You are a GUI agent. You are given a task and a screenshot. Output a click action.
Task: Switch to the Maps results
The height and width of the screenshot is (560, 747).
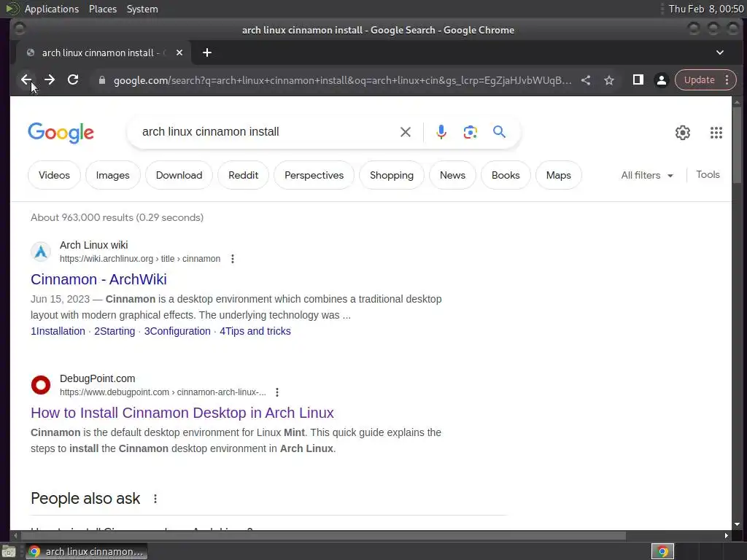tap(558, 175)
